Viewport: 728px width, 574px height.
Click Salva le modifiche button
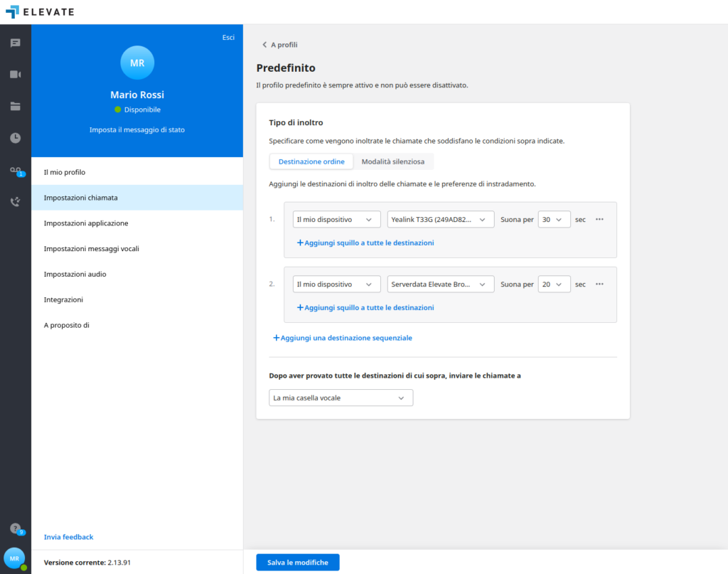click(x=298, y=563)
